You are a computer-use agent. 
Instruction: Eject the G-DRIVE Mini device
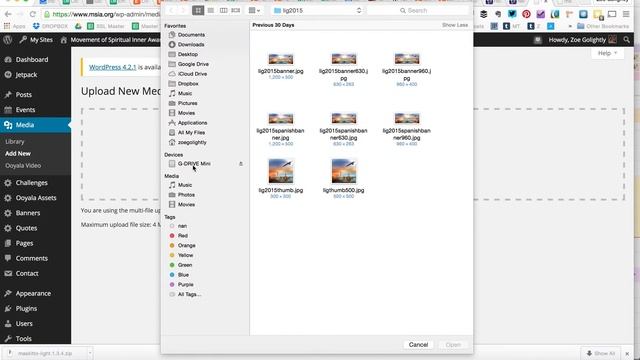click(x=241, y=164)
